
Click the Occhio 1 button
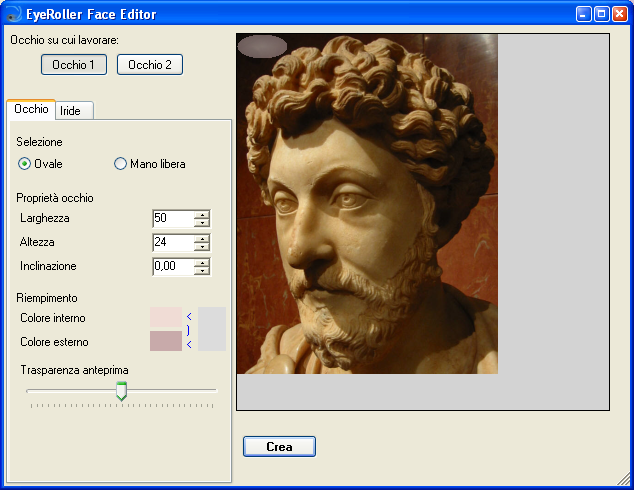[x=74, y=65]
